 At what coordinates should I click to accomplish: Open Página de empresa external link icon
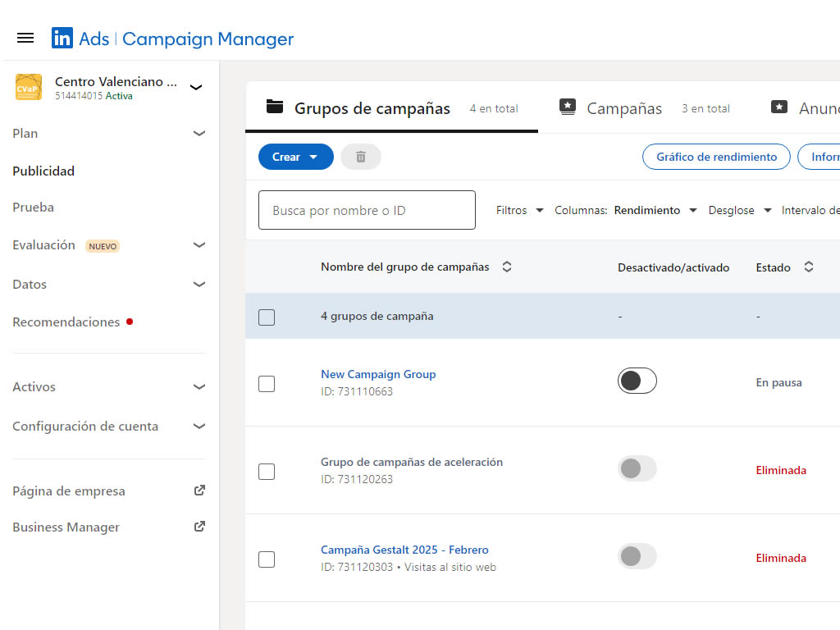199,491
